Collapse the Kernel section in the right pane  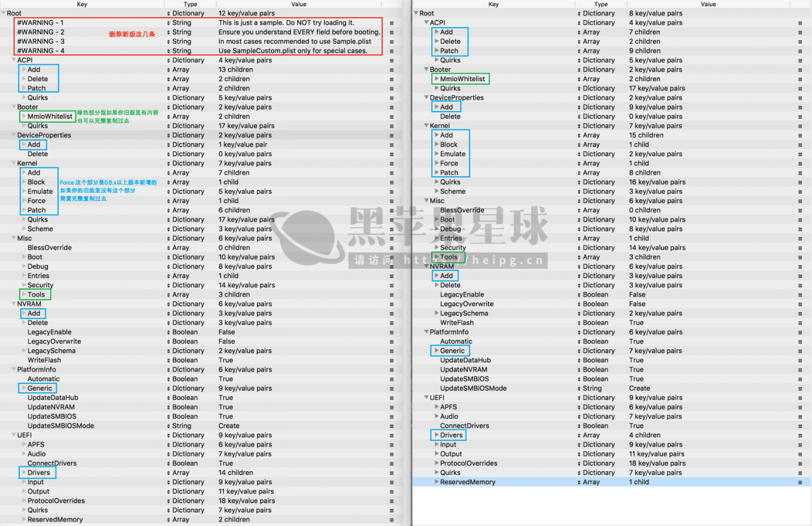[426, 126]
